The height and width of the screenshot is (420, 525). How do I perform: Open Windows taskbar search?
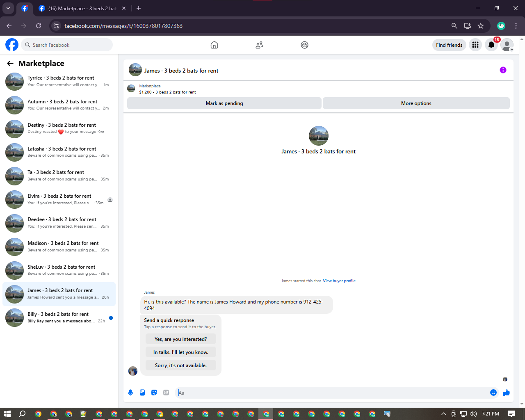coord(23,414)
